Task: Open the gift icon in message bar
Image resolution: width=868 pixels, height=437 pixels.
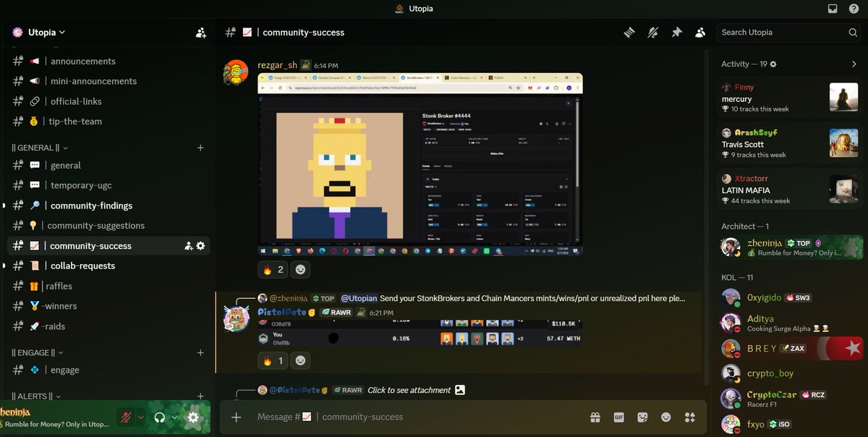Action: pyautogui.click(x=595, y=417)
